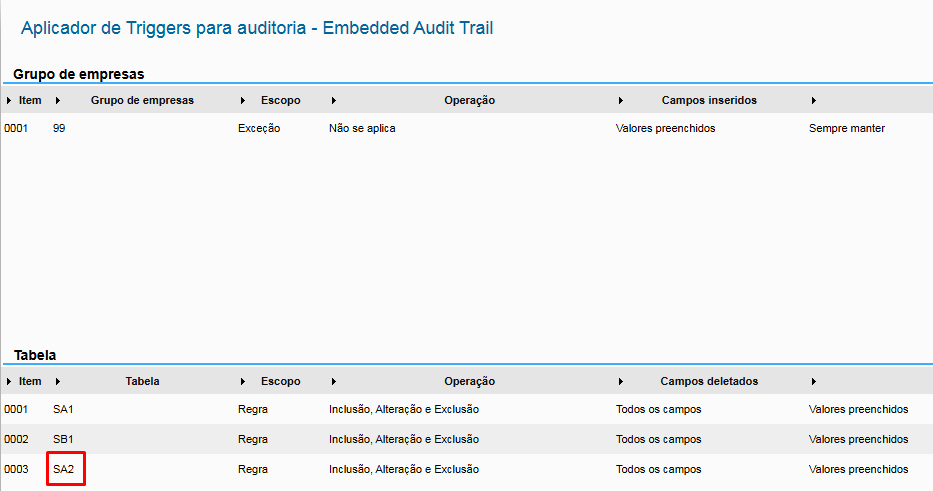Click arrow before Campos deletados header
The height and width of the screenshot is (491, 933).
[x=621, y=382]
